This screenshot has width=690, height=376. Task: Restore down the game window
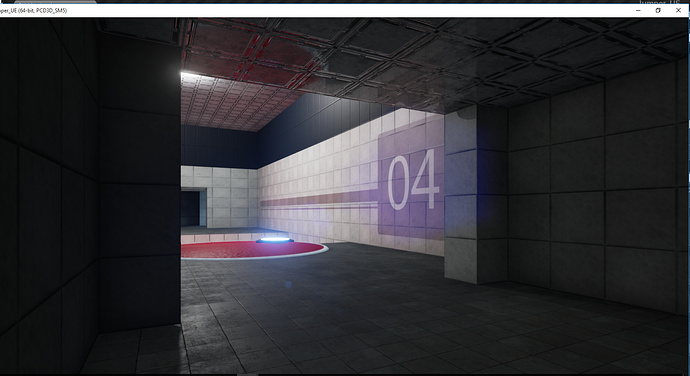pos(658,10)
